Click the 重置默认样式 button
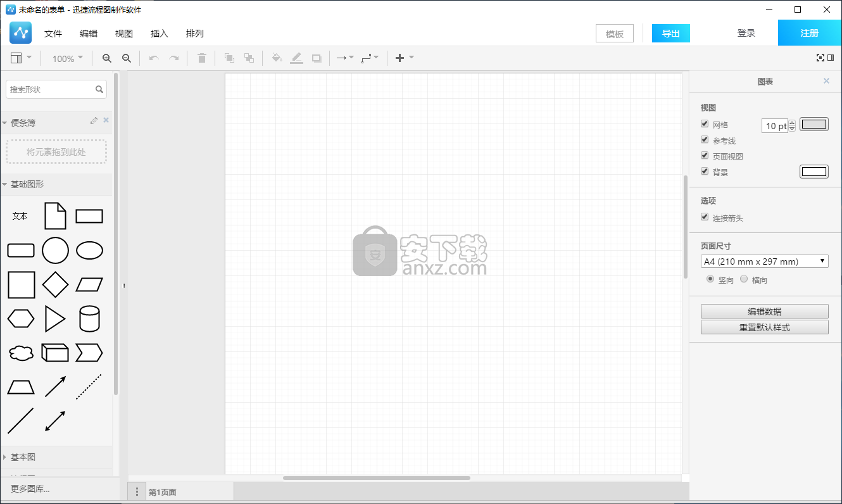The width and height of the screenshot is (842, 504). (x=765, y=327)
